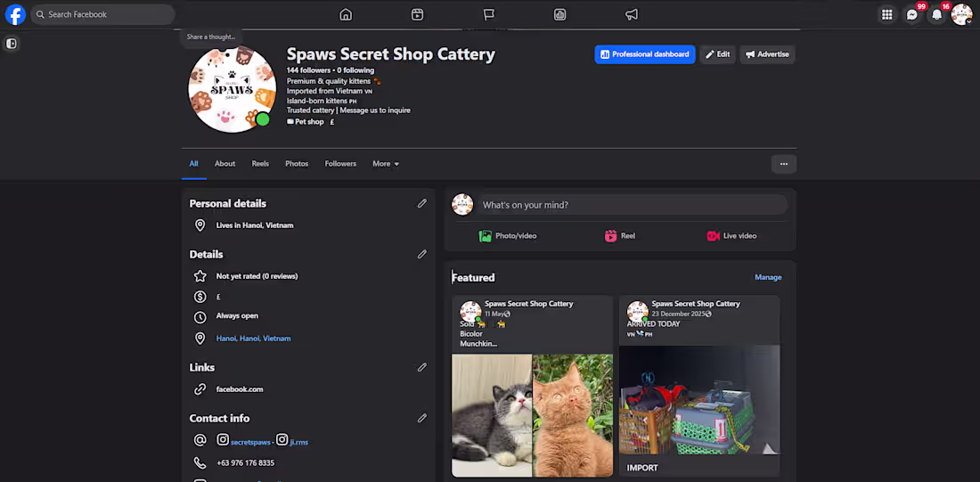
Task: Click the facebook.com link icon
Action: tap(200, 388)
